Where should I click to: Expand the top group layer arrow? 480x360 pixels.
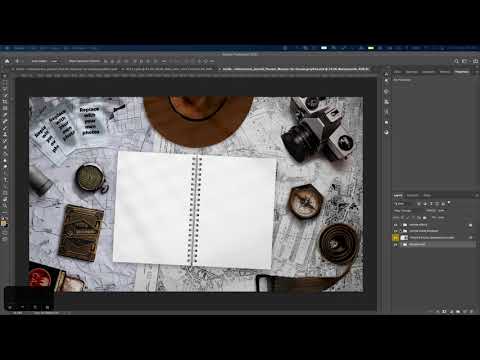point(400,225)
